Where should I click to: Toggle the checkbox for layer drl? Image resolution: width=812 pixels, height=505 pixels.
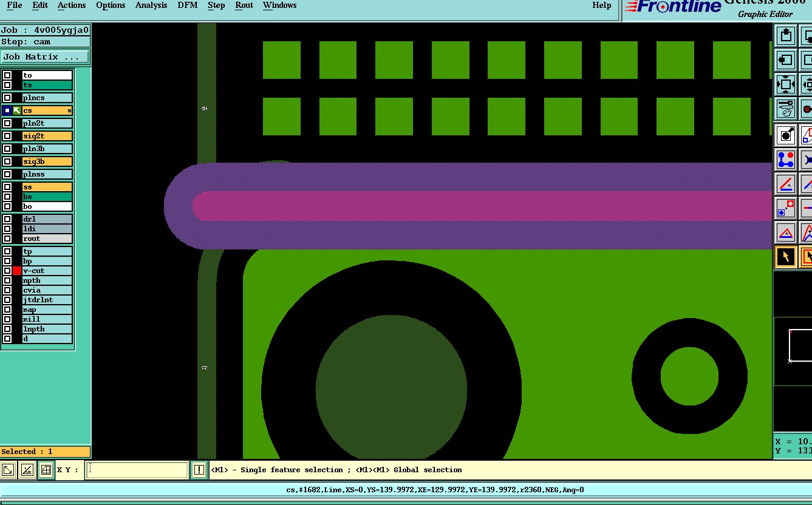click(7, 219)
